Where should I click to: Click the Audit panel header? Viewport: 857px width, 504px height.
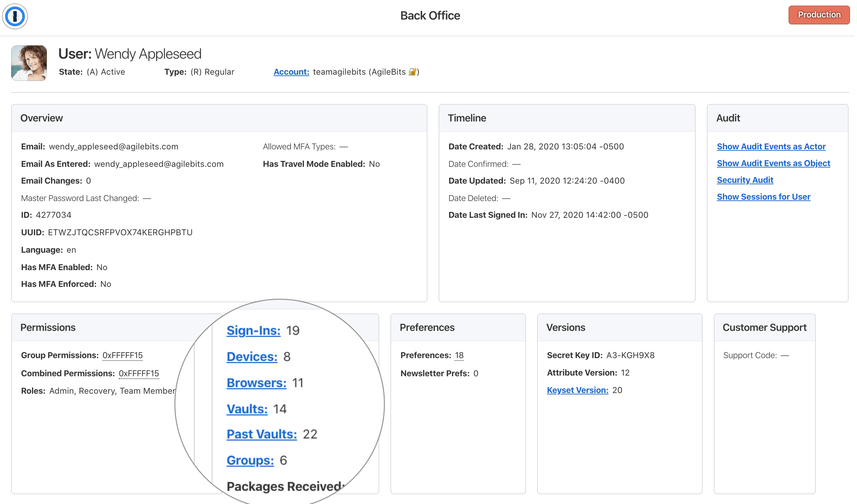click(777, 118)
